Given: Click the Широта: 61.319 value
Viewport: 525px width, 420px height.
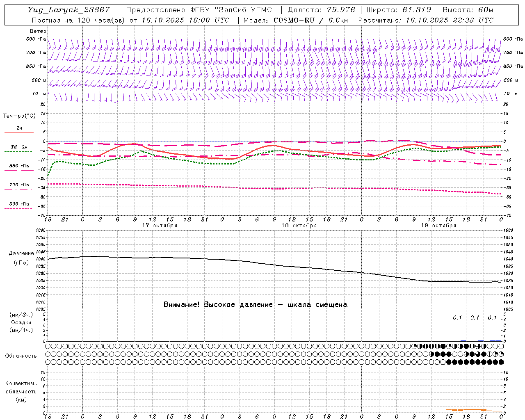Looking at the screenshot, I should pos(399,10).
